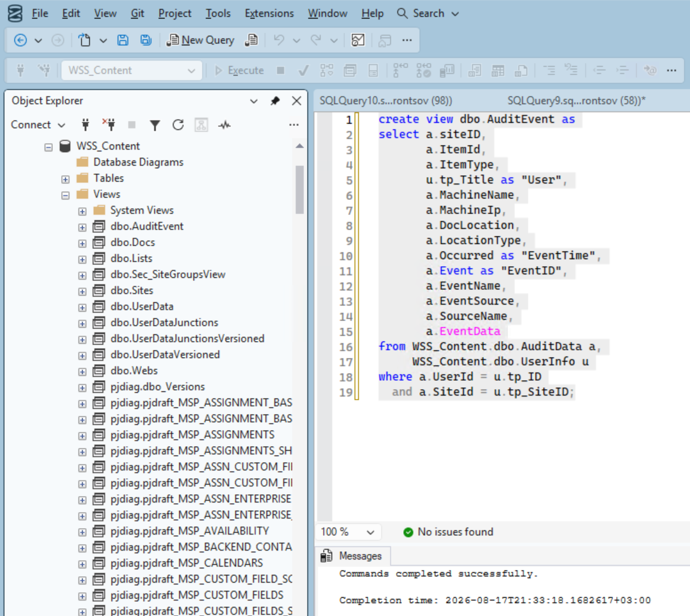Expand the dbo.AuditEvent view
Image resolution: width=690 pixels, height=616 pixels.
83,227
